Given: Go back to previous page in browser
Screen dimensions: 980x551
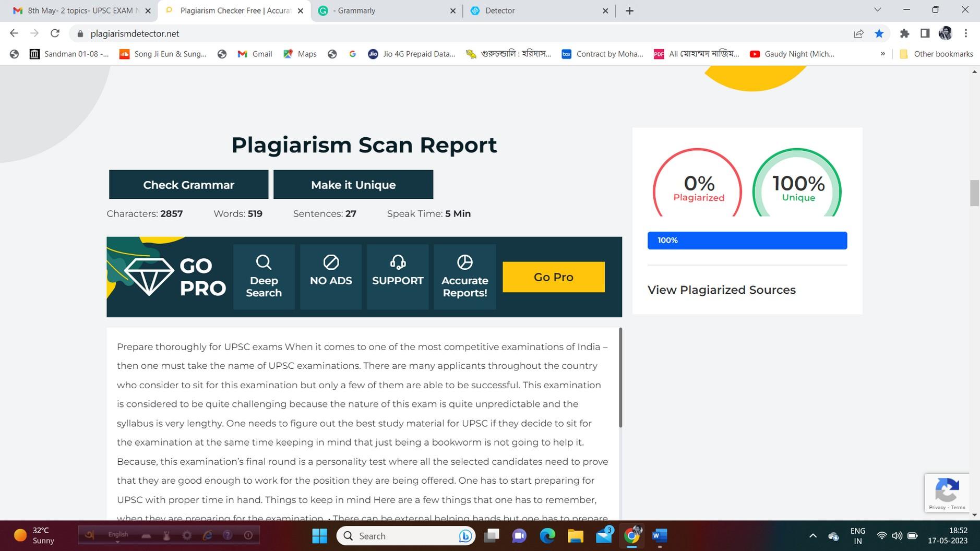Looking at the screenshot, I should click(14, 33).
